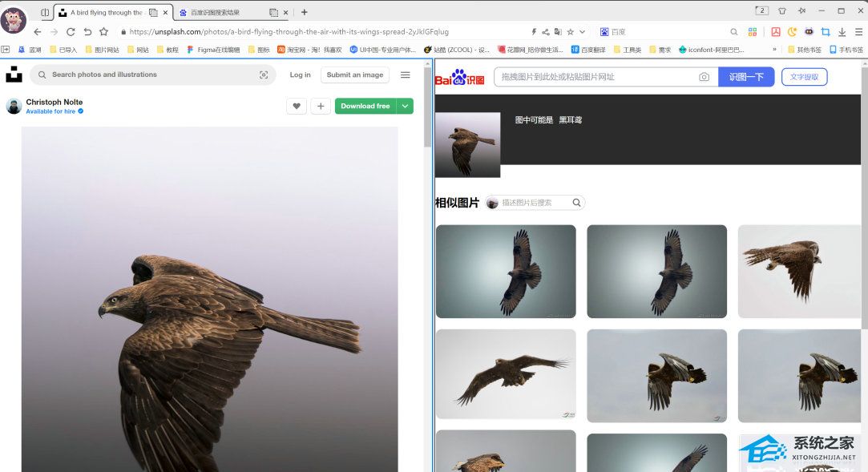
Task: Bookmark this page with the toolbar star
Action: click(x=103, y=32)
